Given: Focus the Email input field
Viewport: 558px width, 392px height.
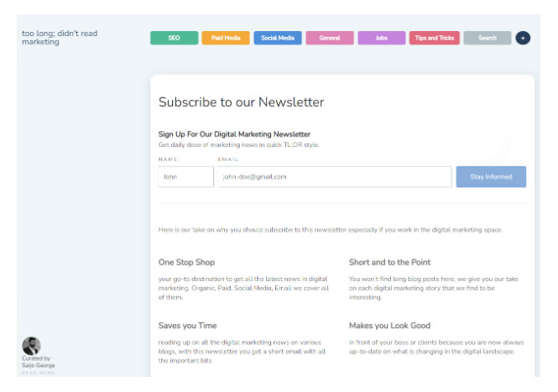Looking at the screenshot, I should point(335,176).
